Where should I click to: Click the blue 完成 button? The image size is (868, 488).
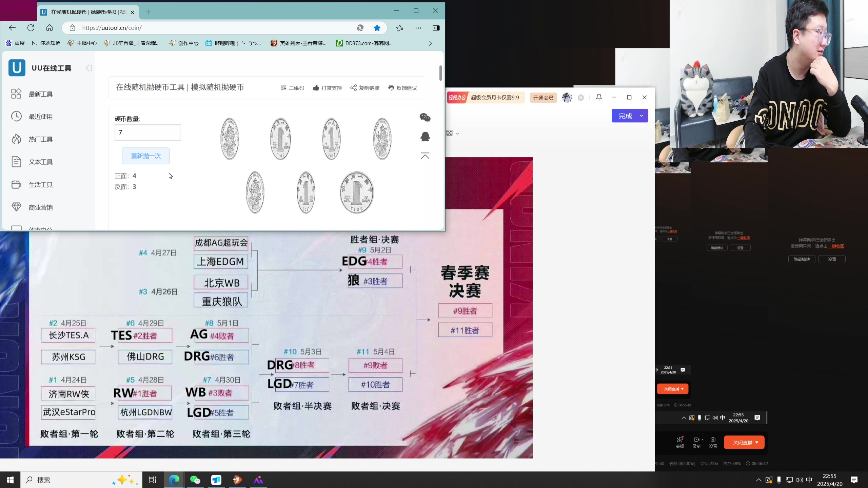pos(625,116)
